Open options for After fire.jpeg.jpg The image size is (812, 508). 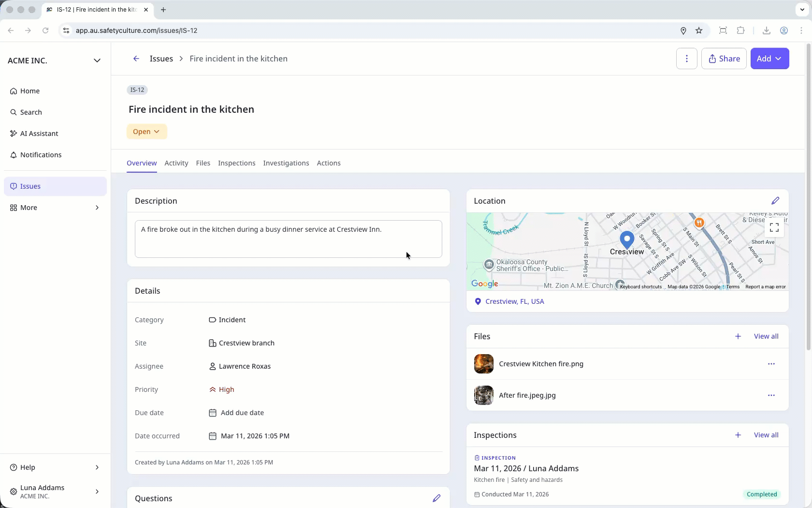pyautogui.click(x=771, y=395)
